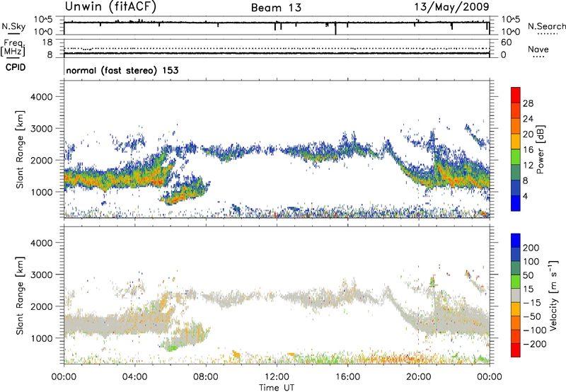This screenshot has width=566, height=392.
Task: Click the '04:00' time tick label
Action: [x=134, y=377]
